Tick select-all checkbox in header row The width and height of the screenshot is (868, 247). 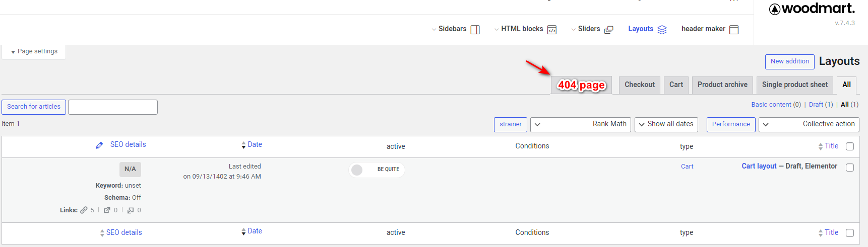850,146
